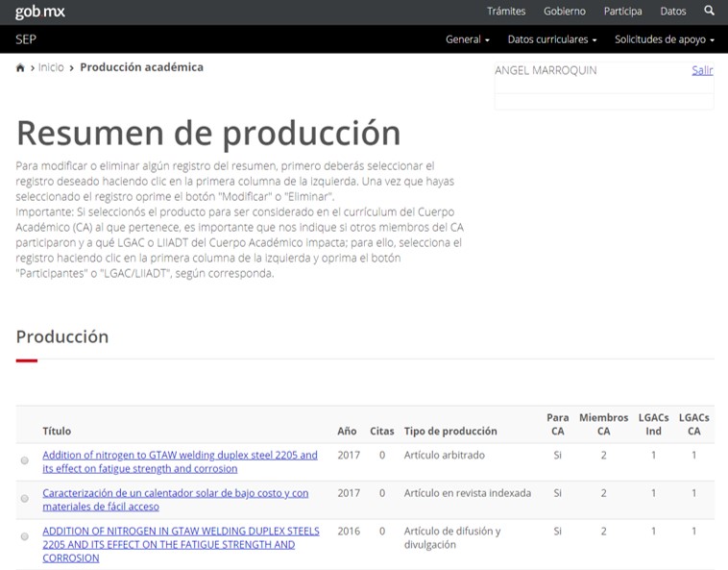The height and width of the screenshot is (570, 728).
Task: Click the Título column header
Action: pos(57,431)
